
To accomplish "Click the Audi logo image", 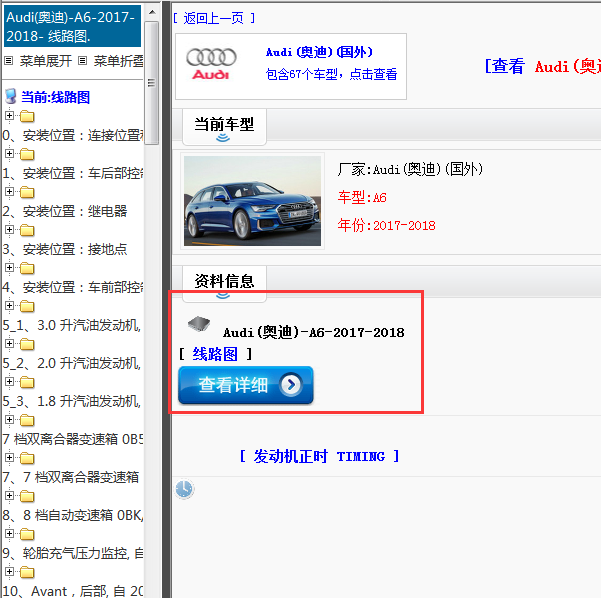I will [211, 64].
